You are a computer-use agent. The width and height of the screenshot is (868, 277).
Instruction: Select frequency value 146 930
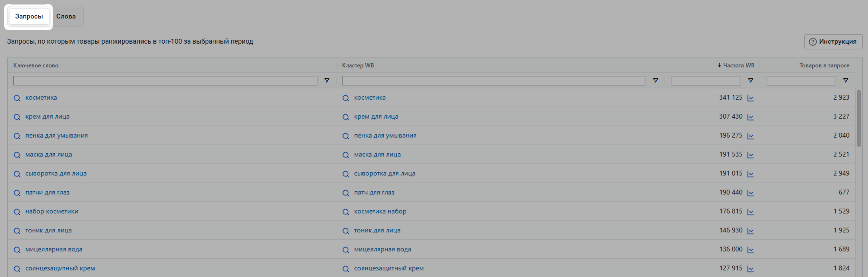tap(730, 230)
